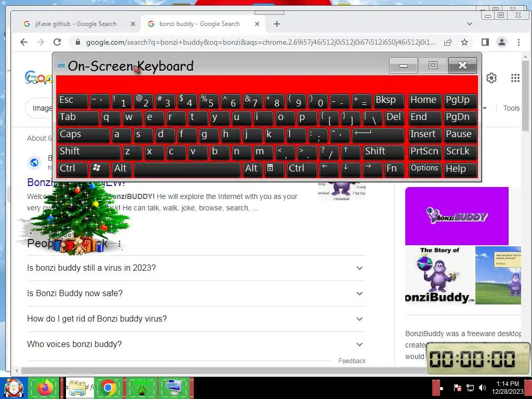Click the Chrome forward arrow
532x399 pixels.
(x=41, y=42)
